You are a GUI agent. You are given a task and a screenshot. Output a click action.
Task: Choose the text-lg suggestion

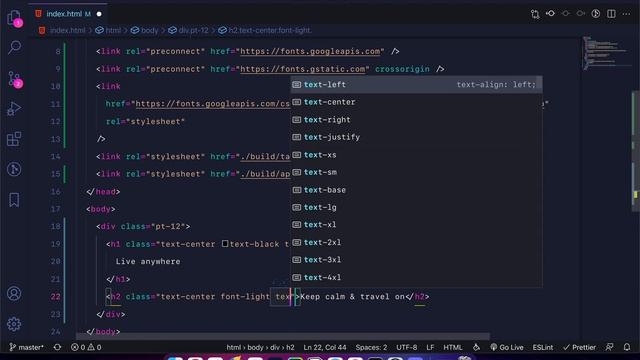(416, 207)
